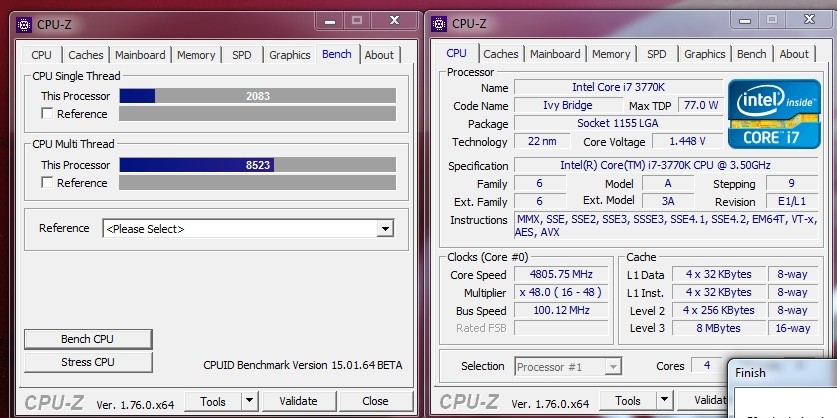This screenshot has width=837, height=418.
Task: Open Tools dropdown arrow in left CPU-Z window
Action: click(249, 401)
